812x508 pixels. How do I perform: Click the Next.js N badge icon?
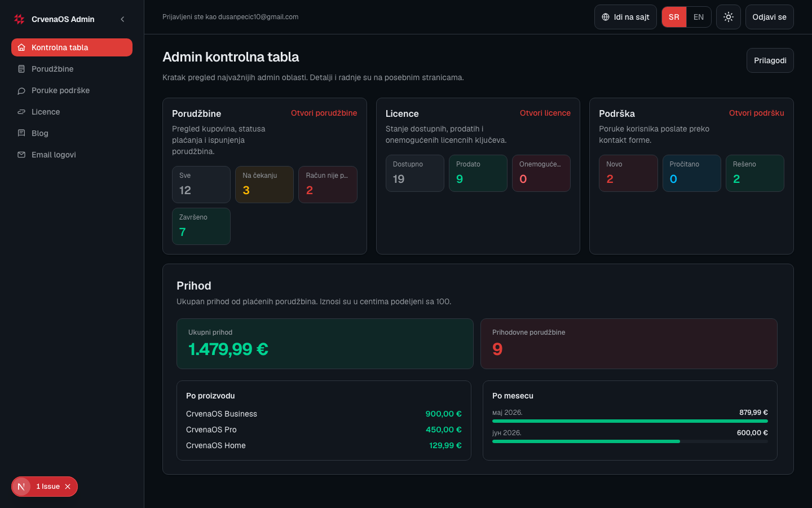tap(21, 487)
